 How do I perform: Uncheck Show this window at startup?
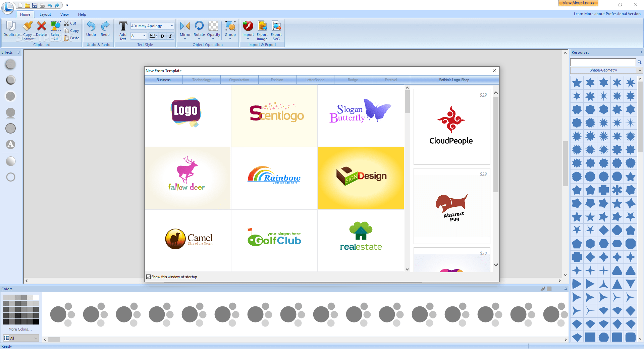tap(149, 277)
